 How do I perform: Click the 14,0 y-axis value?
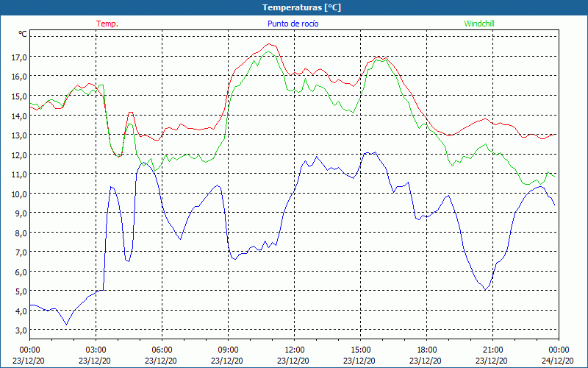[x=19, y=116]
